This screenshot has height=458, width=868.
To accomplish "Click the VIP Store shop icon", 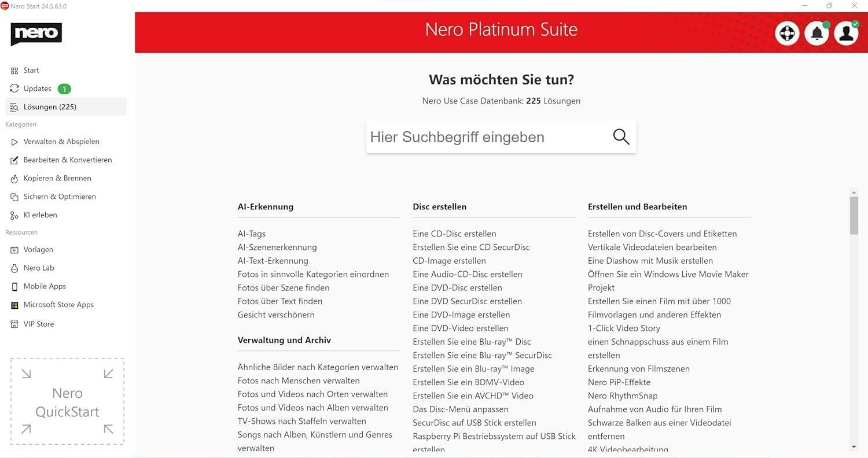I will click(14, 324).
